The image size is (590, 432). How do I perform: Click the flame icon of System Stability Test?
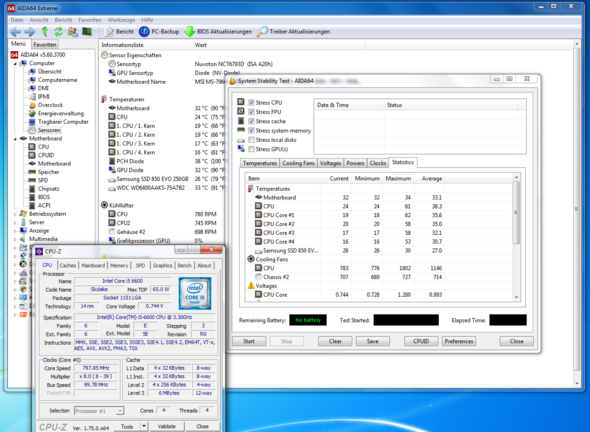tap(233, 81)
